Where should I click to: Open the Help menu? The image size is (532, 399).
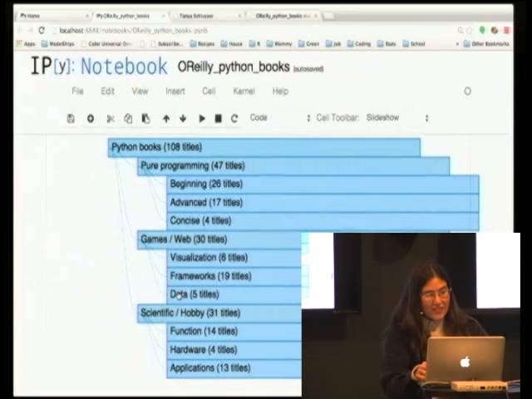coord(280,91)
